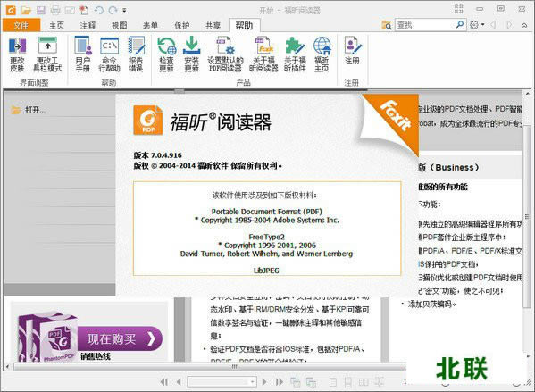This screenshot has width=535, height=392.
Task: Switch to the 保护 ribbon tab
Action: coord(182,25)
